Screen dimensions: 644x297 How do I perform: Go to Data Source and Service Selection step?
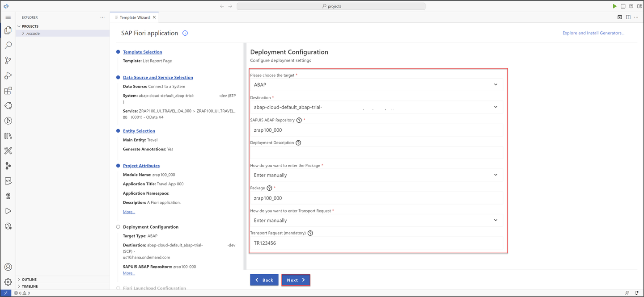click(158, 78)
